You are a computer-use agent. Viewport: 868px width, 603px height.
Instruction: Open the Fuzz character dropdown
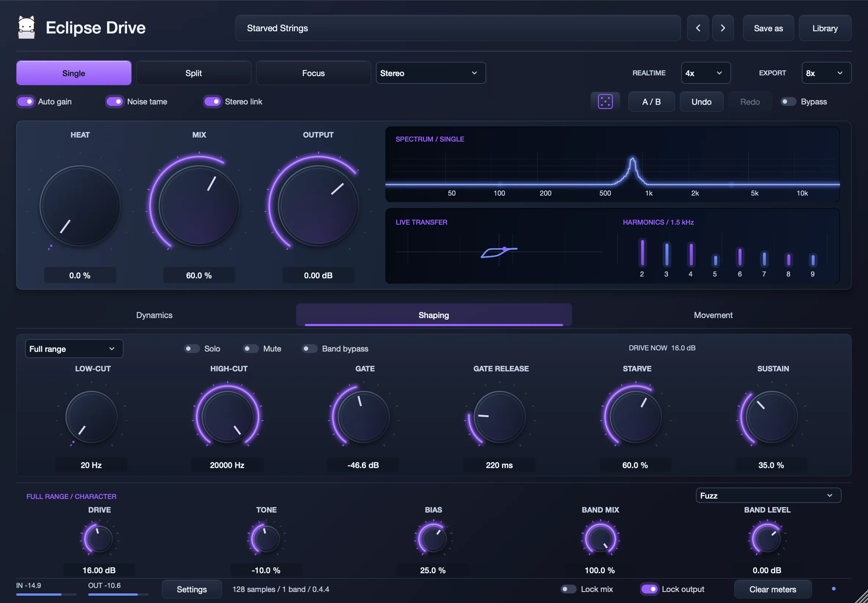[768, 495]
